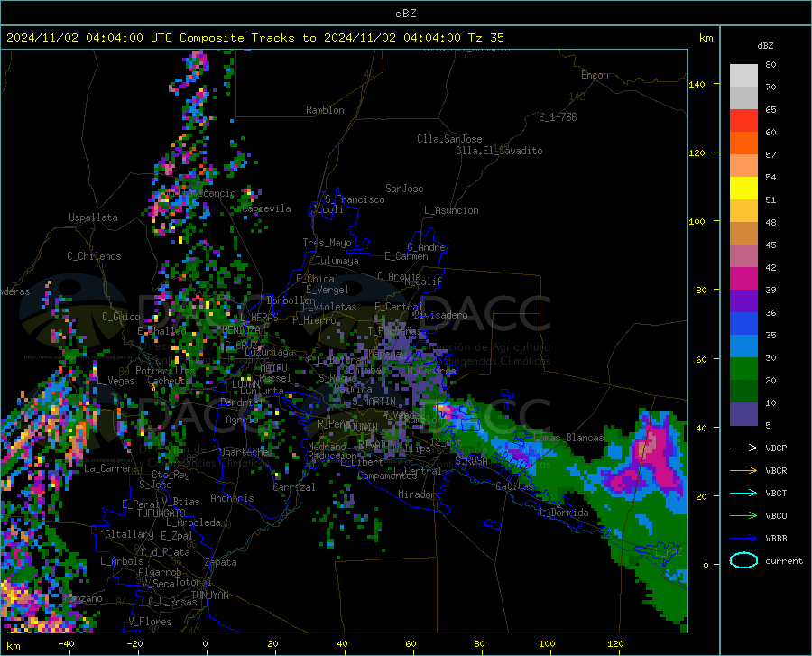
Task: Click the Encon label on map
Action: pyautogui.click(x=595, y=75)
